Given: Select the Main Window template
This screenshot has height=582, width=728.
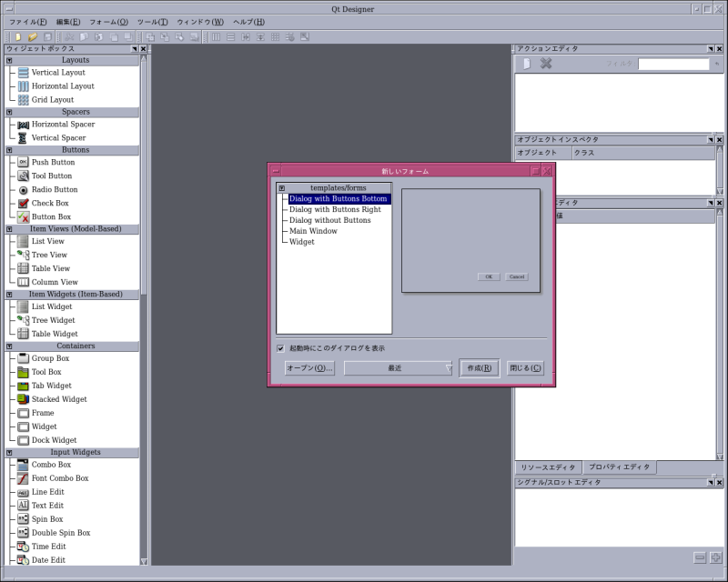Looking at the screenshot, I should (x=313, y=231).
